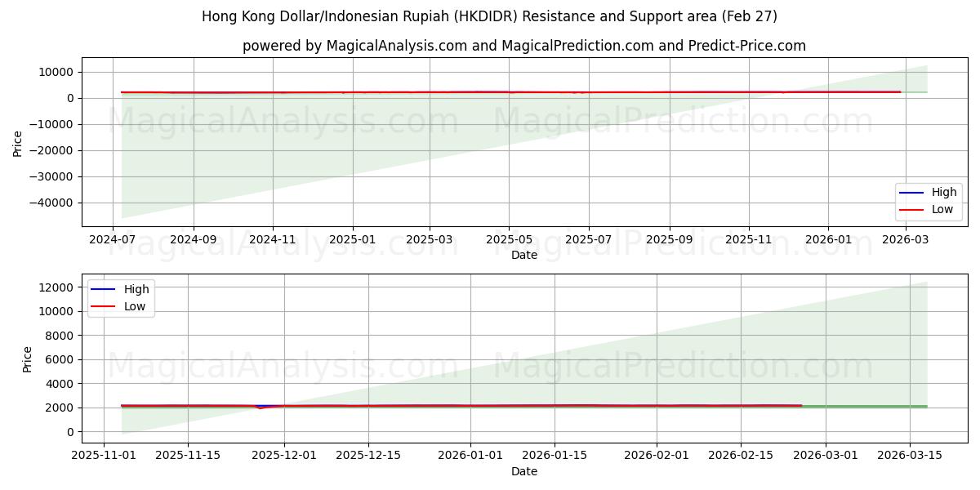The image size is (980, 490).
Task: Click the red Low legend line marker
Action: click(911, 208)
